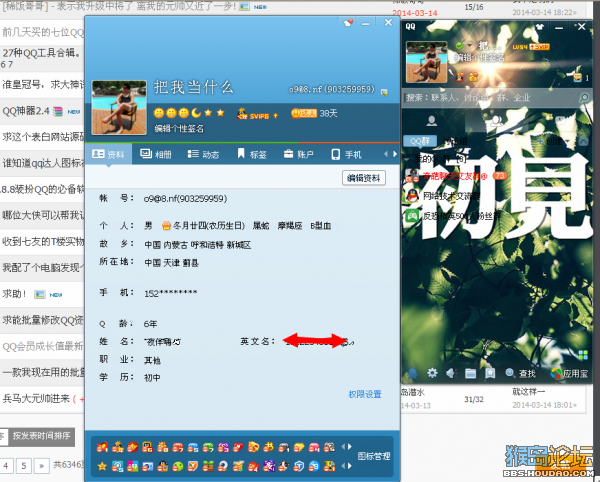Click the phone number 152********
Image resolution: width=600 pixels, height=482 pixels.
pos(171,293)
